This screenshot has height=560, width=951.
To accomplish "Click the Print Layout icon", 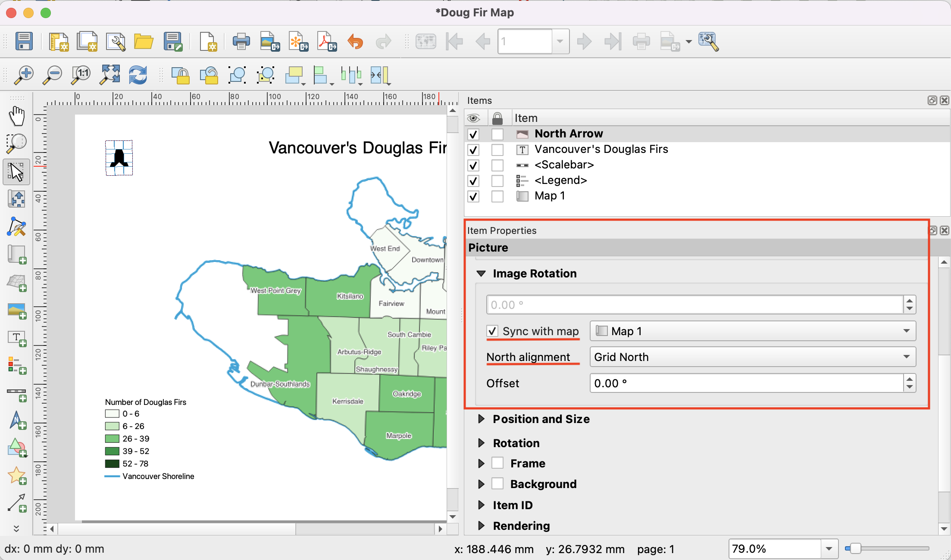I will pos(241,42).
